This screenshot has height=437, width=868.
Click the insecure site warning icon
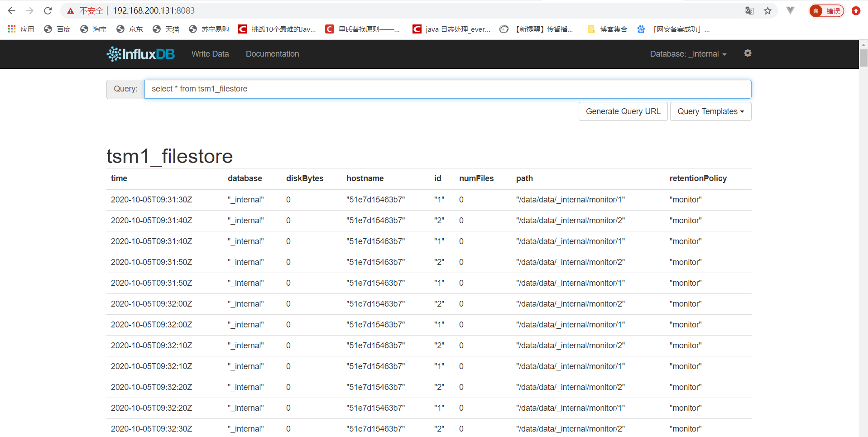pos(71,11)
